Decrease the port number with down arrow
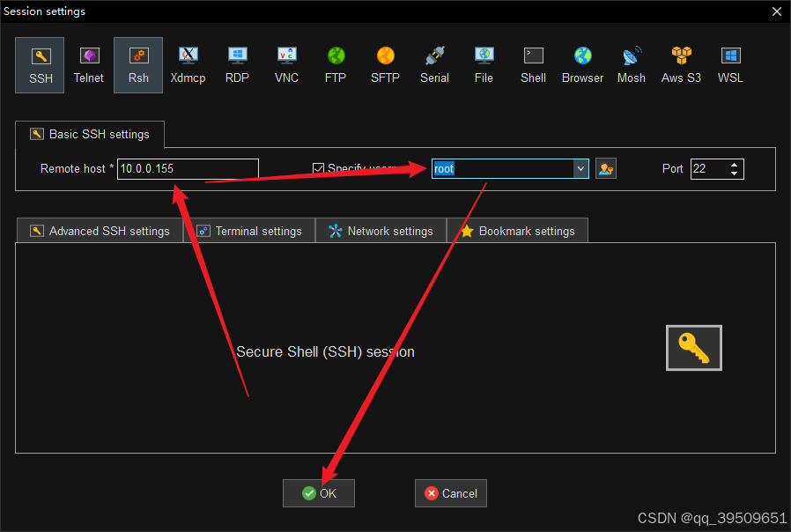 tap(735, 174)
